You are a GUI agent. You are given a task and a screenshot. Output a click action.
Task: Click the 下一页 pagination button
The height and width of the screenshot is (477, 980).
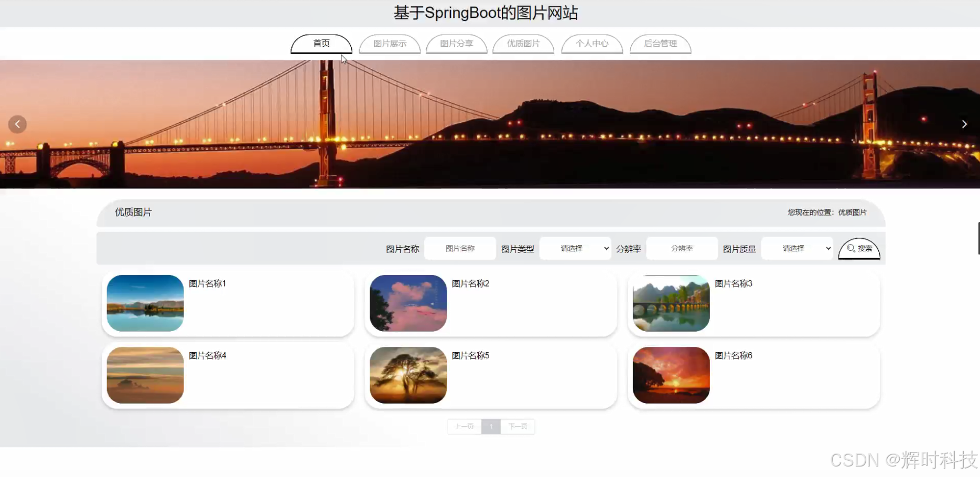tap(518, 426)
